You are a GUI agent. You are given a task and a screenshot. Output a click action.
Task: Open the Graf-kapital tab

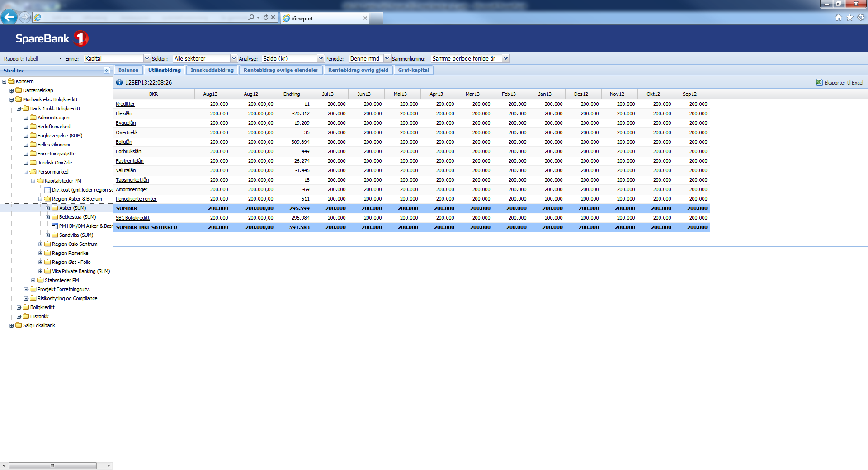(414, 70)
